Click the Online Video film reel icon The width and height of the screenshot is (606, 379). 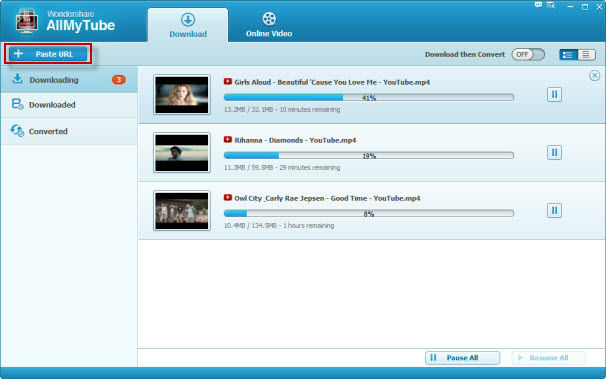point(269,19)
